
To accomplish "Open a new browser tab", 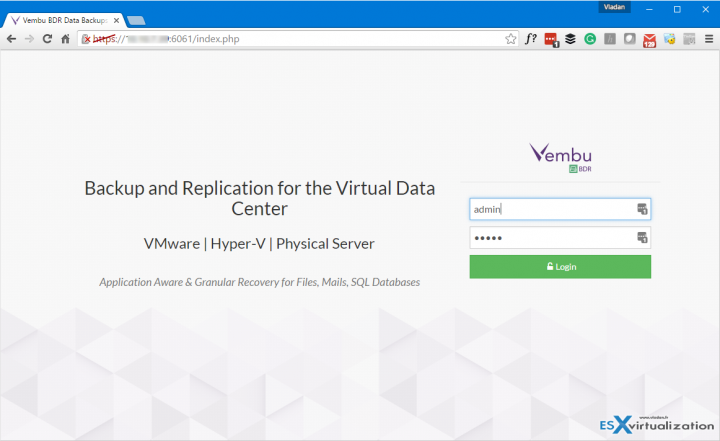I will tap(136, 20).
